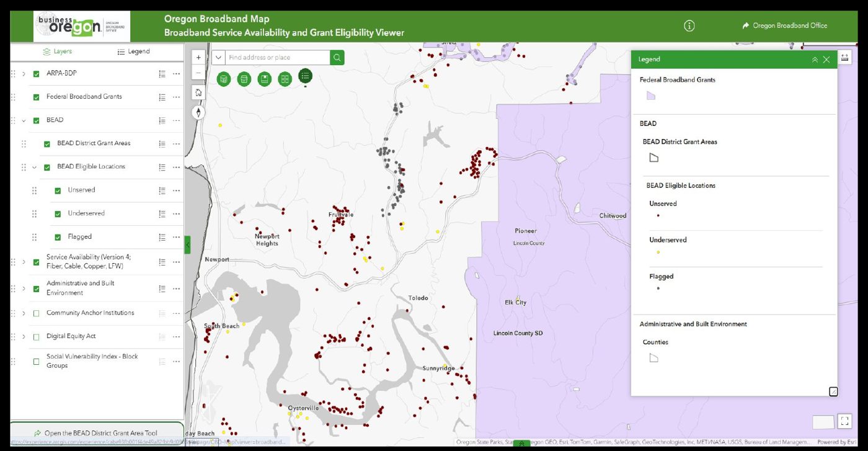Open the basemap gallery grid widget
This screenshot has width=868, height=451.
click(x=285, y=79)
